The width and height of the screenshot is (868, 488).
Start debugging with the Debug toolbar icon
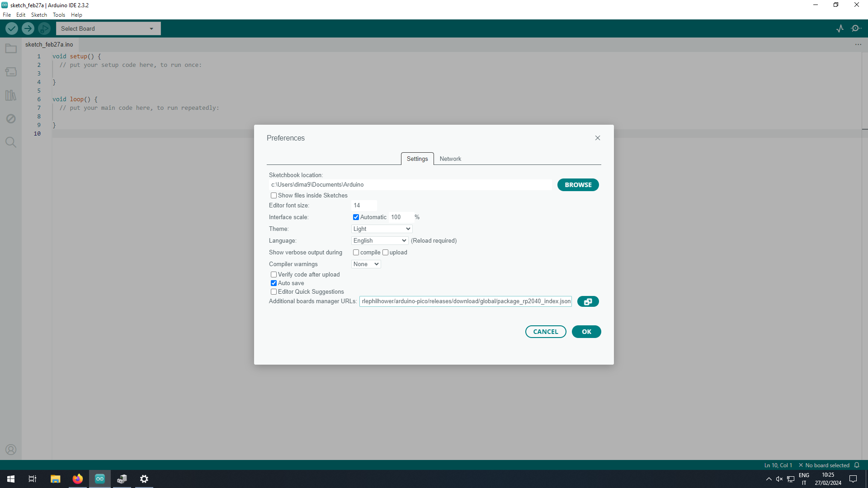pos(44,28)
